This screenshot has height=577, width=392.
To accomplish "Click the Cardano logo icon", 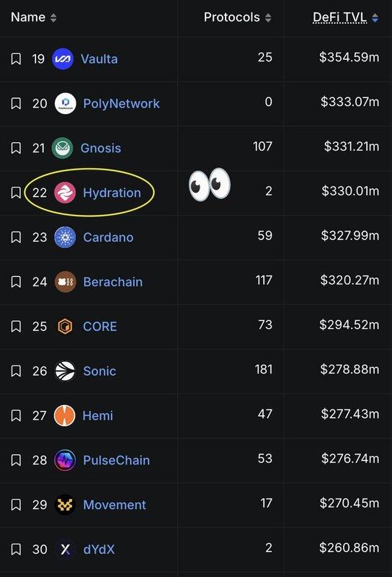I will (65, 237).
